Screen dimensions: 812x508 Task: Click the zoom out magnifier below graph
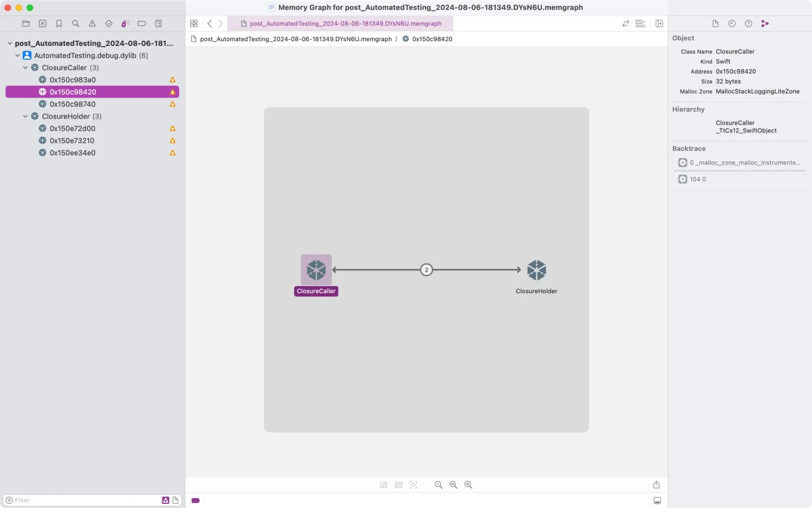(x=438, y=485)
